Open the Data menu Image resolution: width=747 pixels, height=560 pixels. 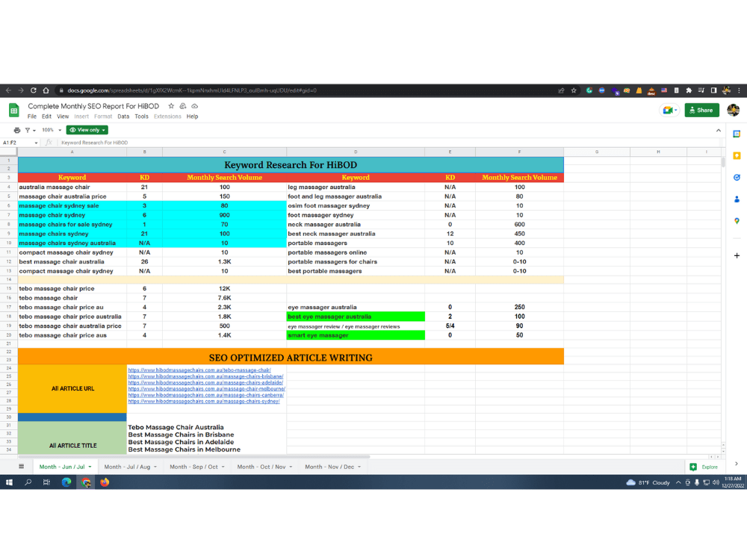click(x=123, y=116)
